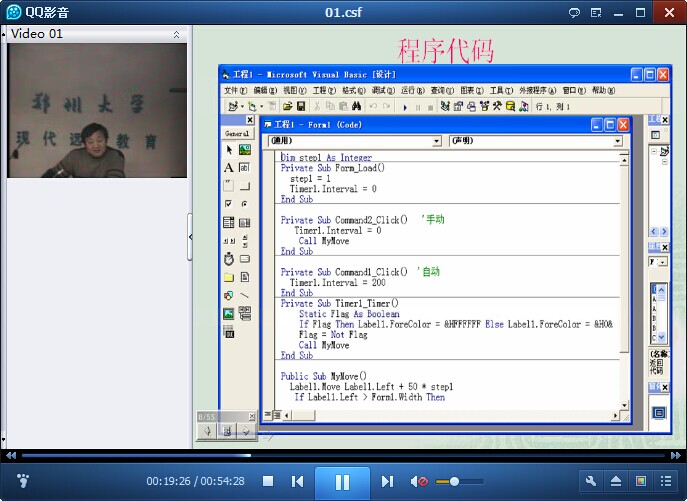Rewind using the double-left arrow icon
The width and height of the screenshot is (687, 501).
pyautogui.click(x=11, y=455)
